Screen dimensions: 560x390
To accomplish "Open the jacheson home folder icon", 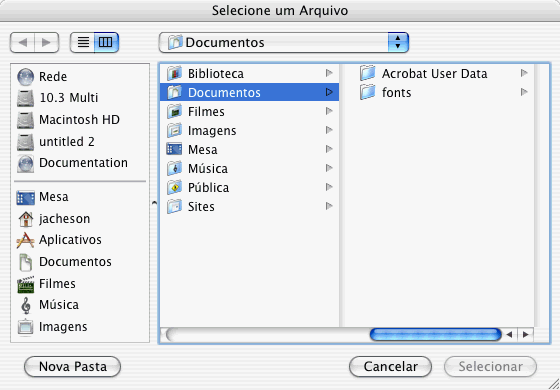I will pyautogui.click(x=25, y=219).
